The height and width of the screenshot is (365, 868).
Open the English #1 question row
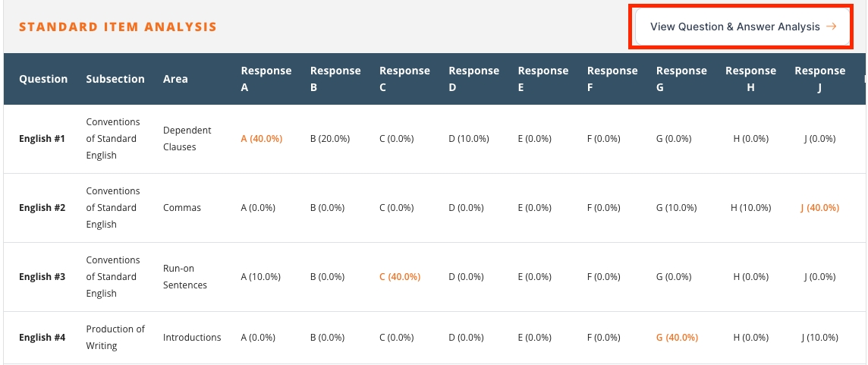click(42, 139)
